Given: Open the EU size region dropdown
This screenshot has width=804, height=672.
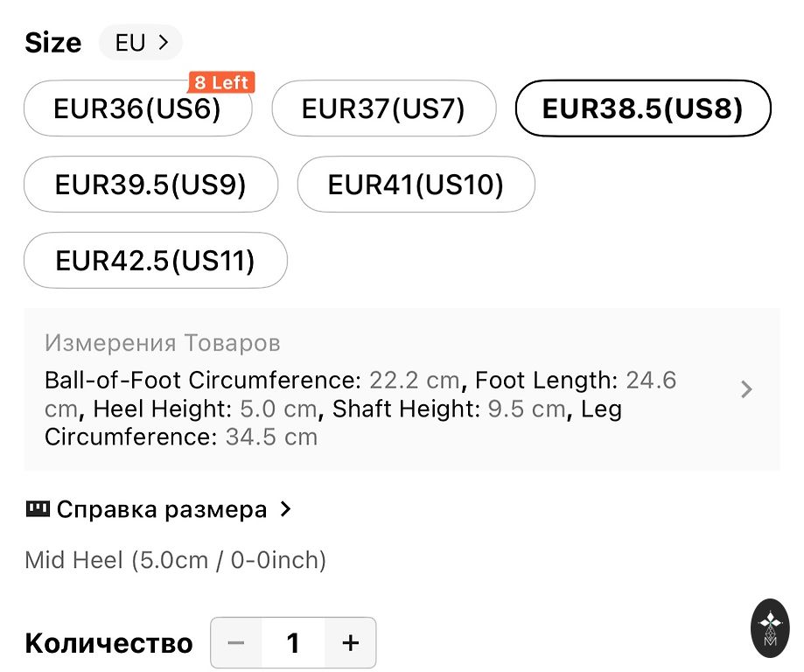Looking at the screenshot, I should click(x=141, y=42).
